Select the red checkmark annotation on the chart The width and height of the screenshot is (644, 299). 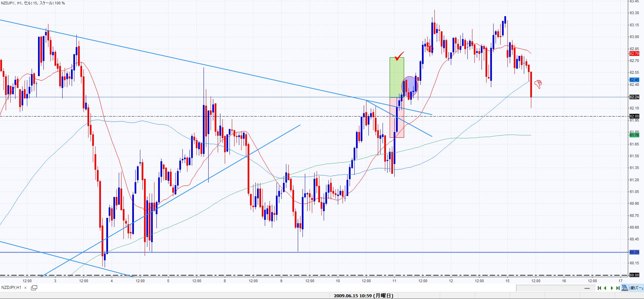point(399,56)
